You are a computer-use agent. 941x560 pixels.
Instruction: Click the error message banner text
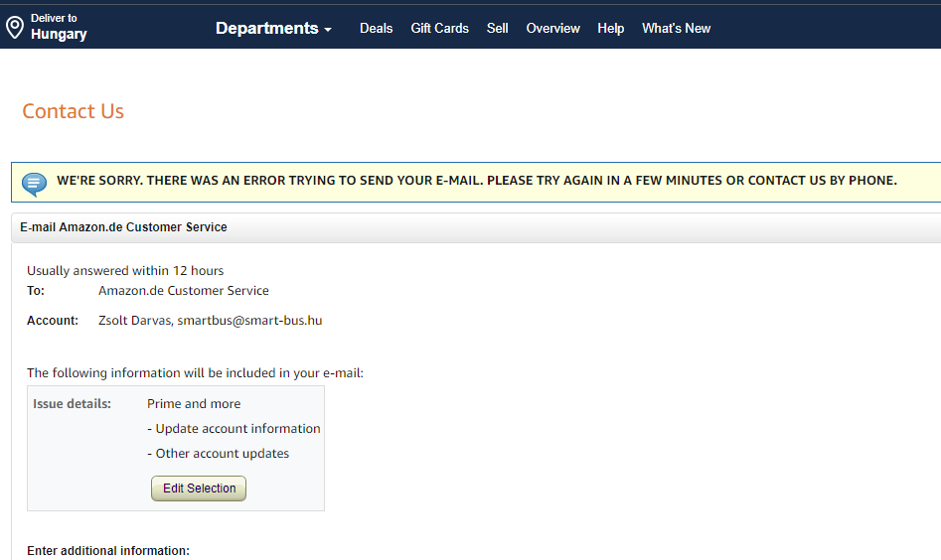(x=477, y=181)
